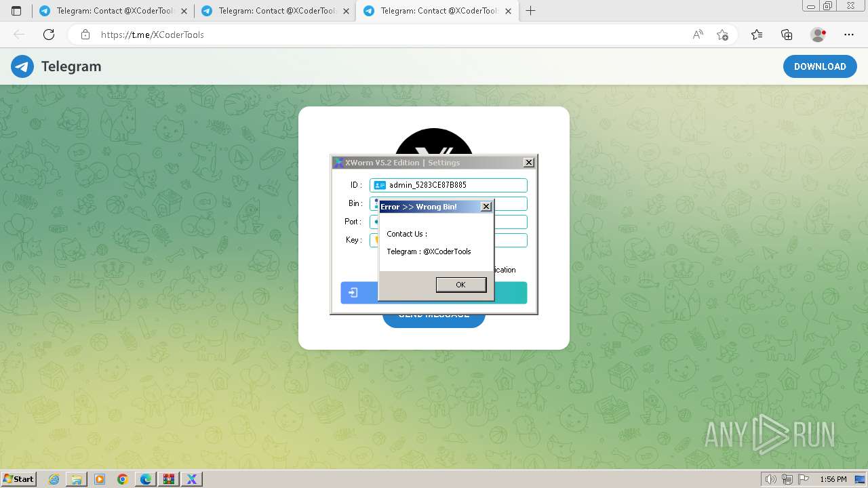Open the Collections icon

click(787, 35)
